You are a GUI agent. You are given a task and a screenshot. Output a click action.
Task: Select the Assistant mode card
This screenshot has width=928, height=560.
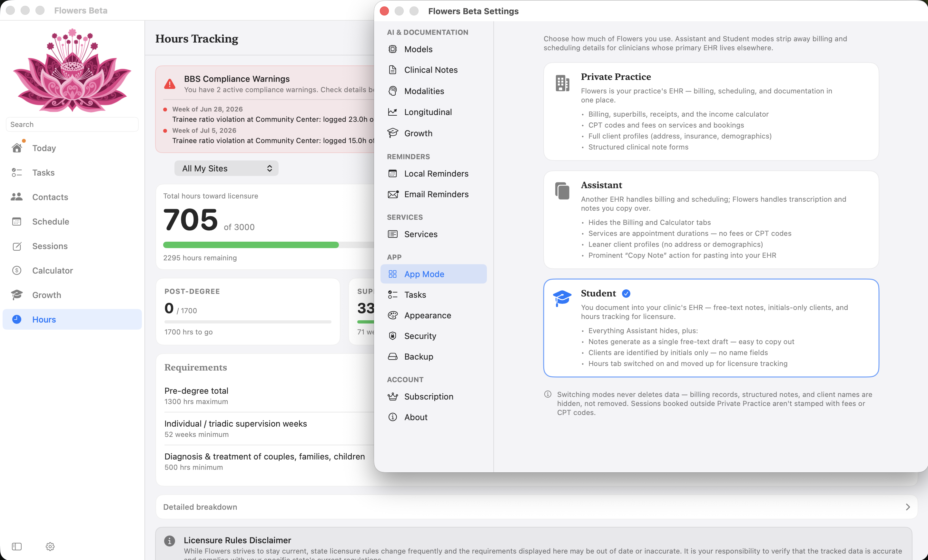711,220
